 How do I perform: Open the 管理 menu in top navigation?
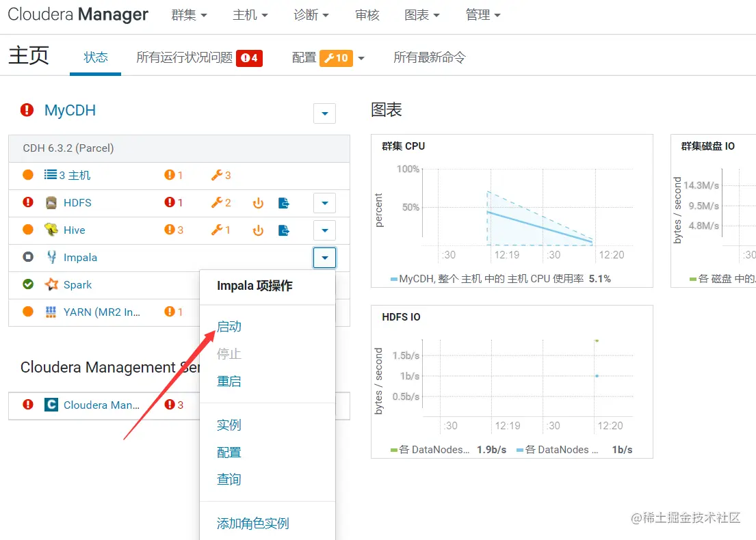click(x=483, y=15)
